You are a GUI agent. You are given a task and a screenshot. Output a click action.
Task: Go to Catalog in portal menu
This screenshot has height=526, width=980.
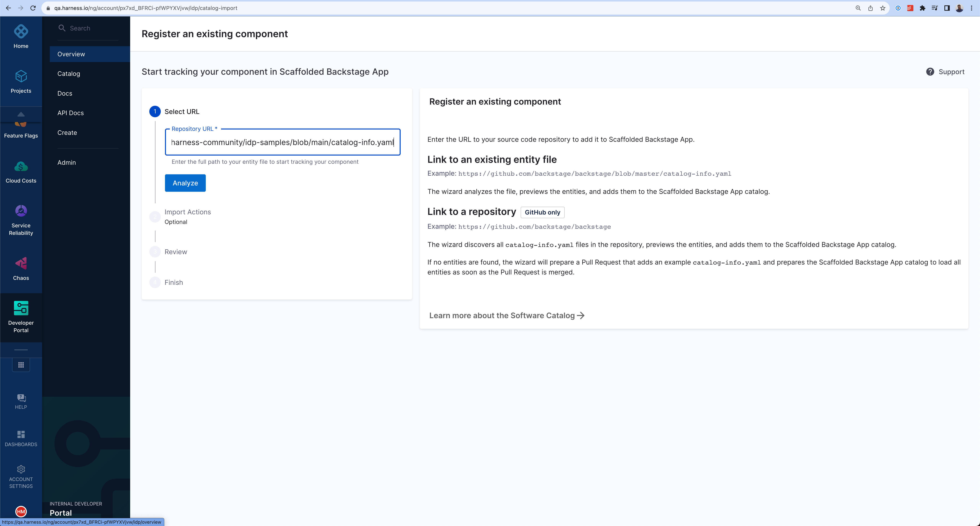69,73
